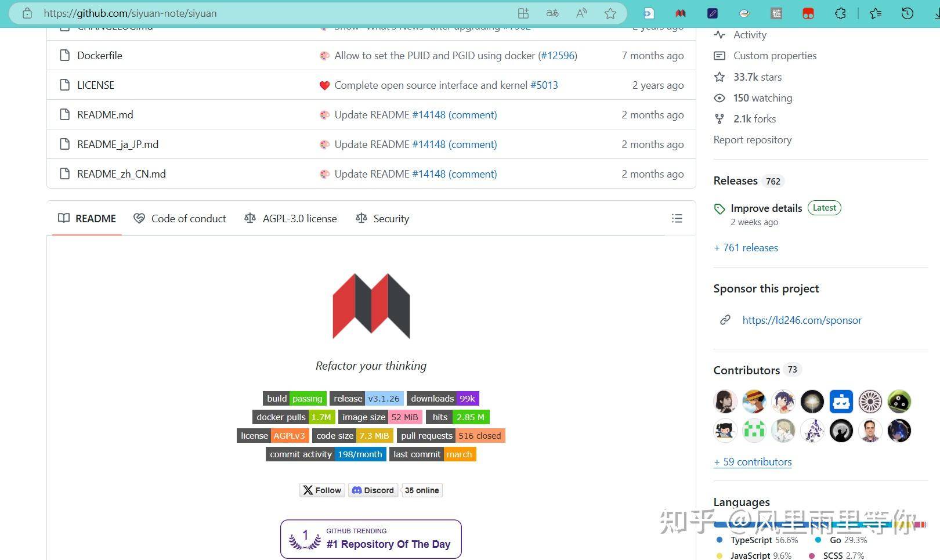Viewport: 940px width, 560px height.
Task: Click the read aloud icon
Action: (581, 13)
